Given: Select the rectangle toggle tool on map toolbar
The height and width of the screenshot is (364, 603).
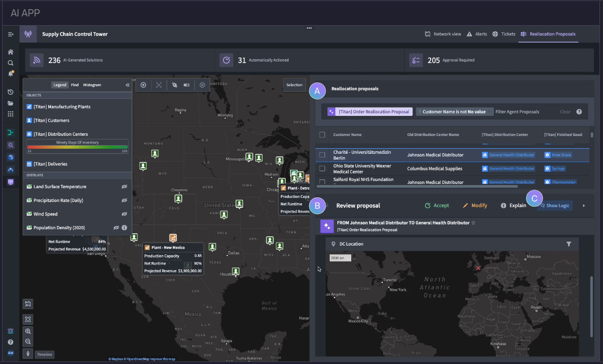Looking at the screenshot, I should (187, 85).
